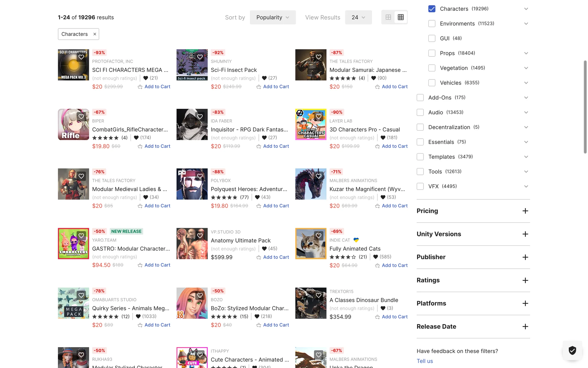Click heart icon on Kuzar the Magnificent thumbnail

[x=318, y=176]
